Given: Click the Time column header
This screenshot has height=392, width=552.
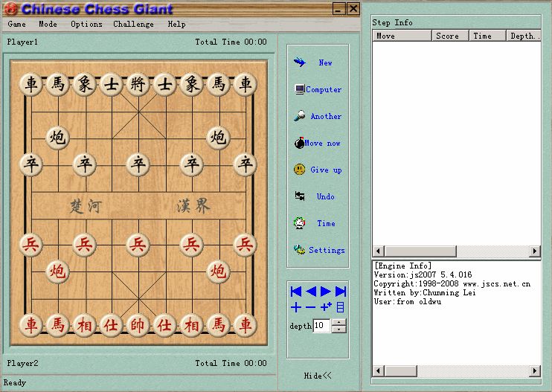Looking at the screenshot, I should click(x=487, y=36).
